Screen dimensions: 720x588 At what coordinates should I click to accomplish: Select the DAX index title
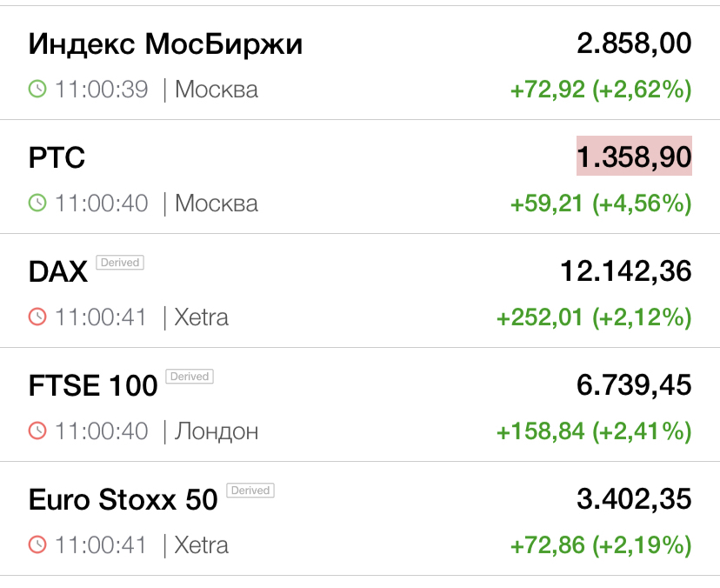click(58, 272)
